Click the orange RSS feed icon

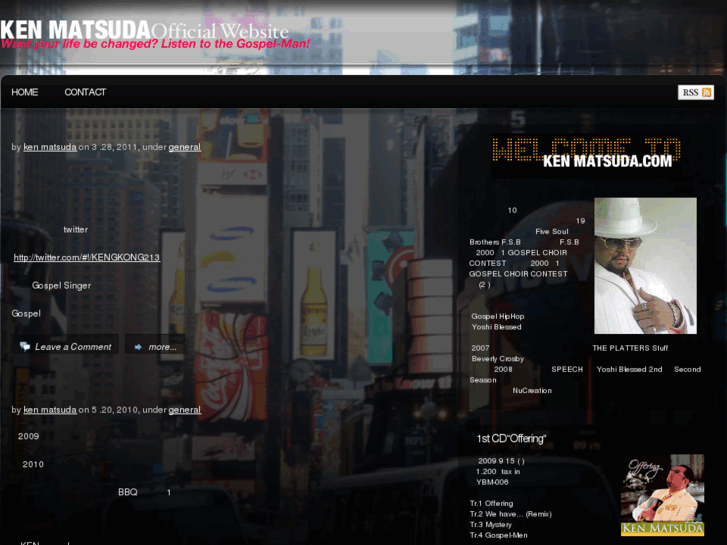coord(707,92)
